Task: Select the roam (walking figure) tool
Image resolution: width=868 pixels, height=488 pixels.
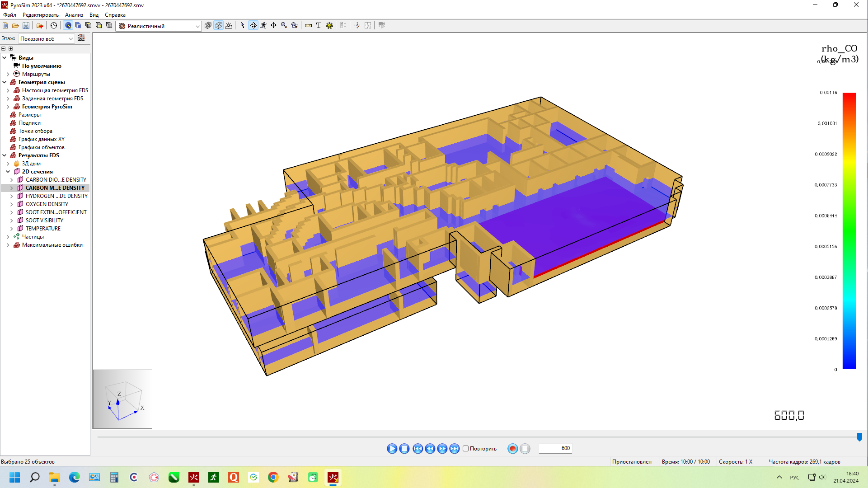Action: click(x=263, y=26)
